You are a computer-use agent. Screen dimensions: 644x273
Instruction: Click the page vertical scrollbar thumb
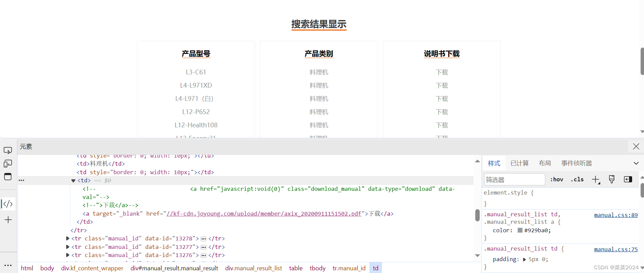click(x=642, y=61)
